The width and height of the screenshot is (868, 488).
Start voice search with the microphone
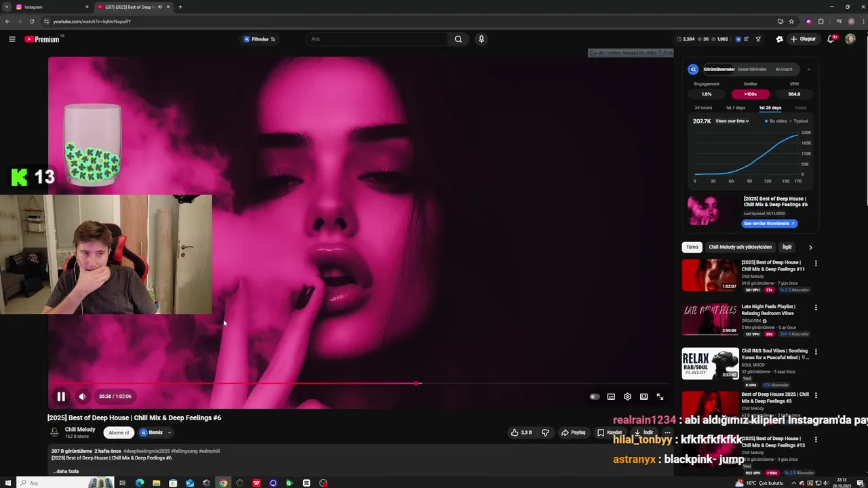(481, 39)
